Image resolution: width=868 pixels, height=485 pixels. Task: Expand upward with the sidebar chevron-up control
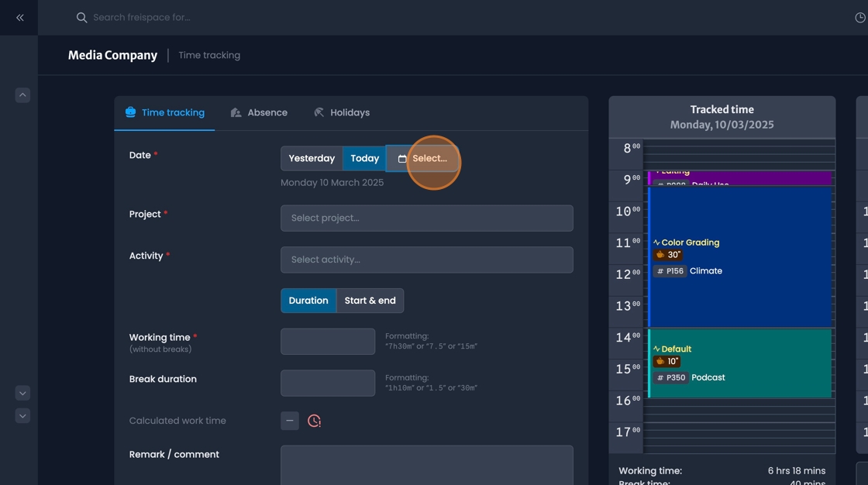pos(22,94)
